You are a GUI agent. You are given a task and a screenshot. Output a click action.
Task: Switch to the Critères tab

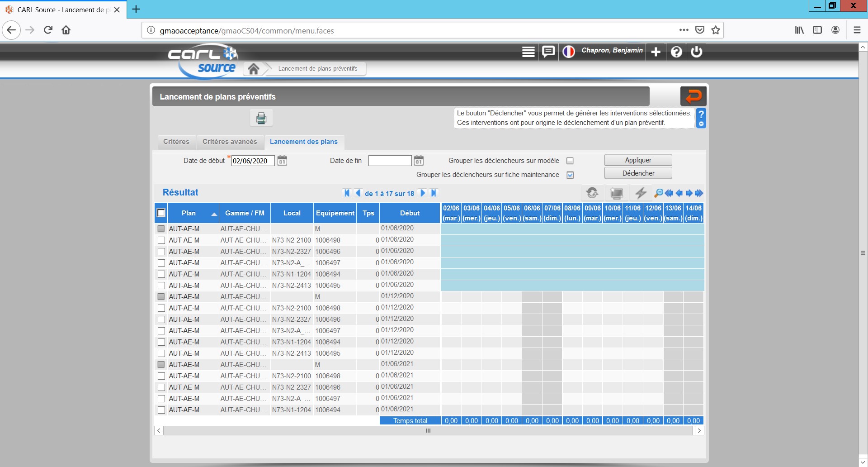[176, 142]
